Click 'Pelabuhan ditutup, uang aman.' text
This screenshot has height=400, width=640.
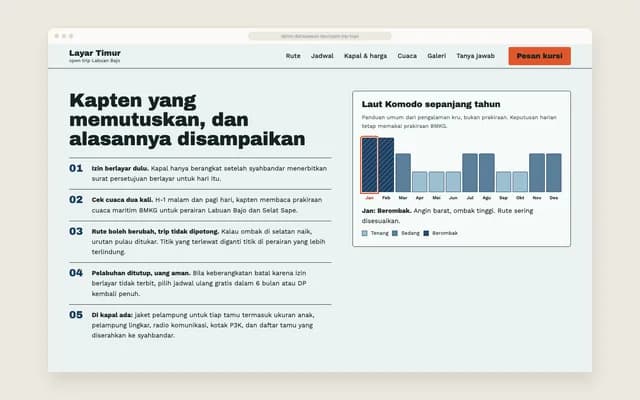141,273
